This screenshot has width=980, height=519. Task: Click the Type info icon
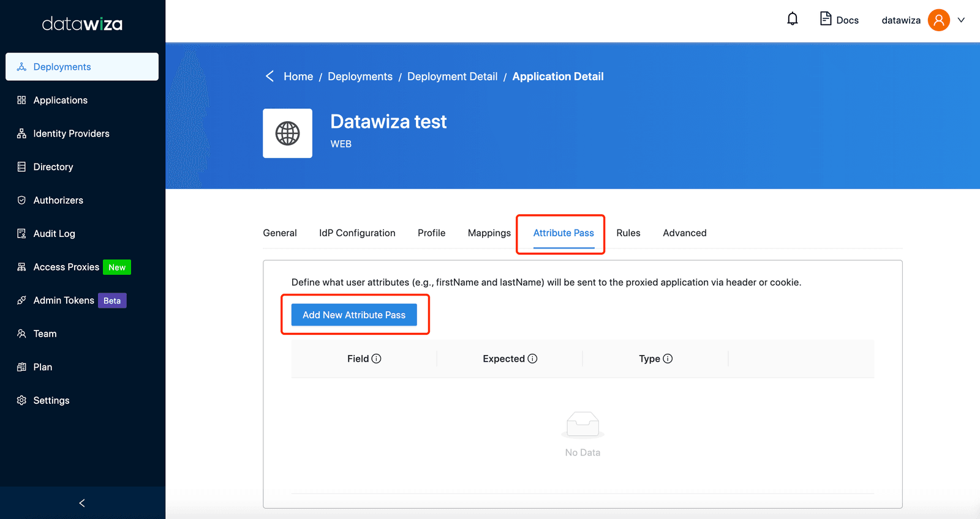click(x=668, y=359)
